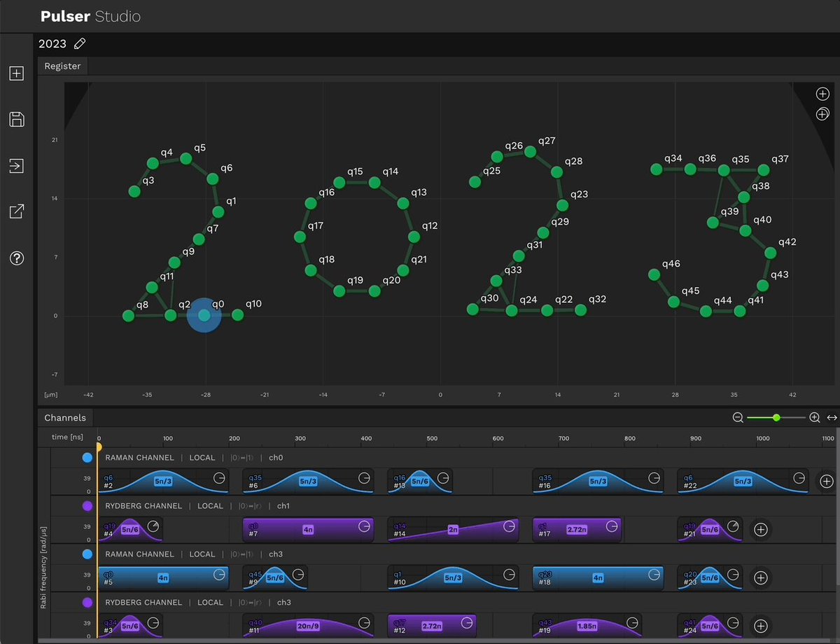Select qubit q46 in the register
The image size is (840, 644).
(x=654, y=274)
